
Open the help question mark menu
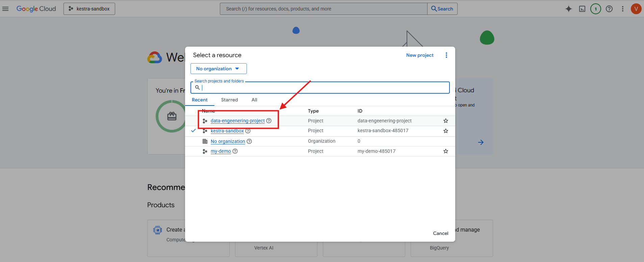[609, 9]
